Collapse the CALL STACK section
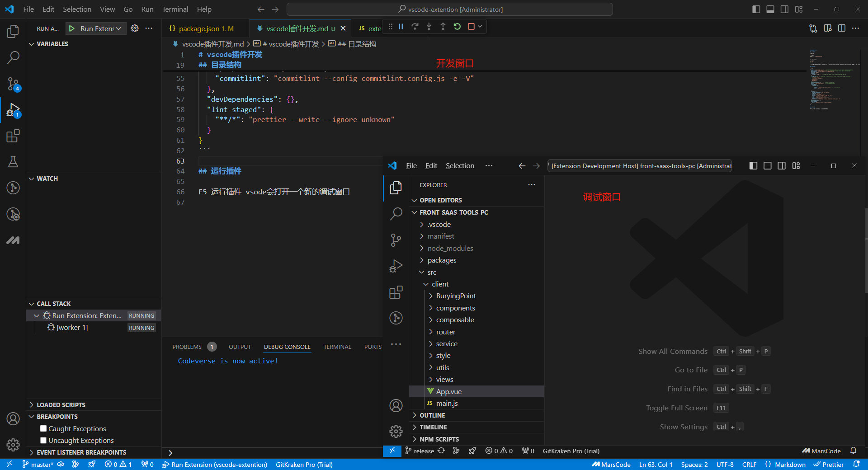 94,304
